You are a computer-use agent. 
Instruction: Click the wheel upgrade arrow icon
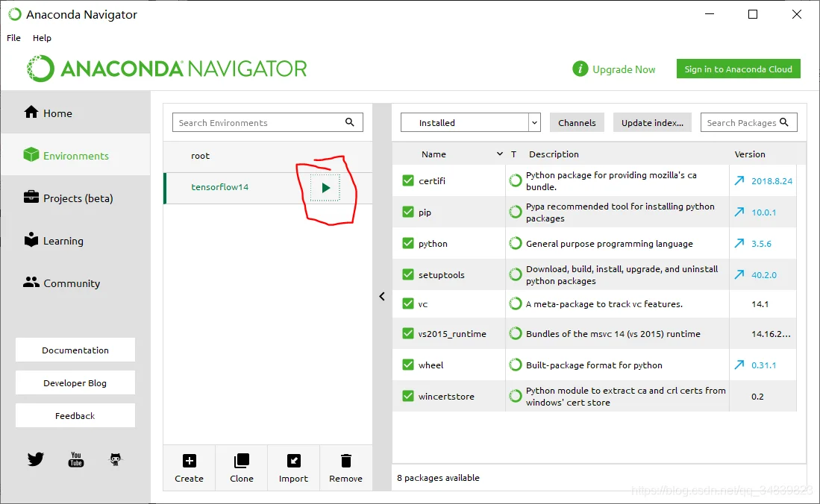(739, 365)
